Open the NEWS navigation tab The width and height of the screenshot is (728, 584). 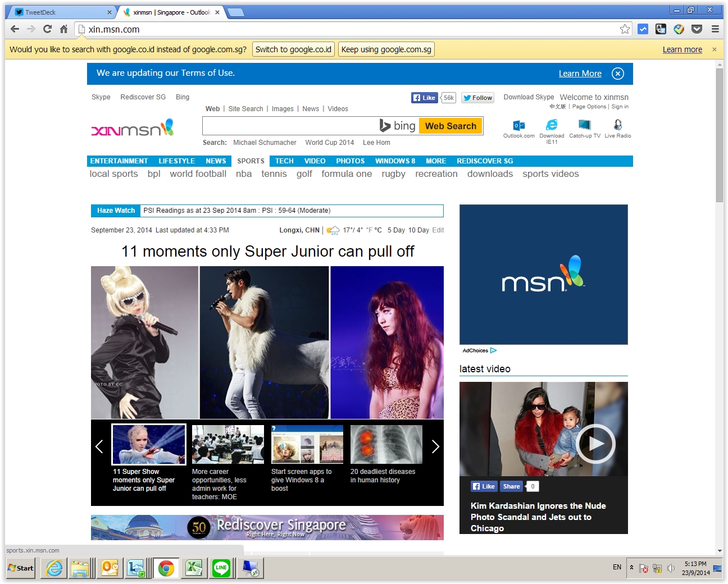pos(216,161)
